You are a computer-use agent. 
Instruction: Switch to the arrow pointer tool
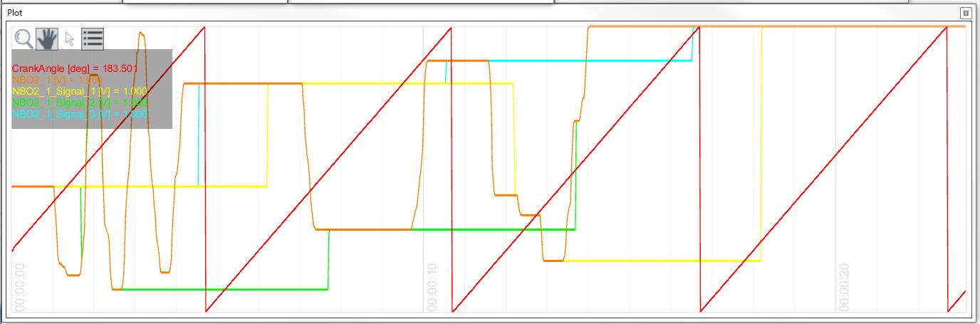coord(70,39)
